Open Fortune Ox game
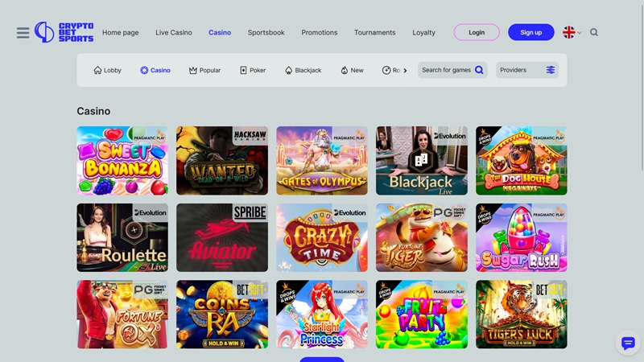This screenshot has width=644, height=362. click(x=122, y=315)
